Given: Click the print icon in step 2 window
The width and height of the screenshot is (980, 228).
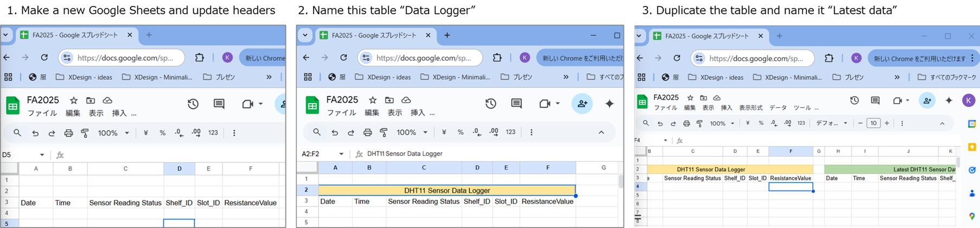Looking at the screenshot, I should tap(367, 132).
